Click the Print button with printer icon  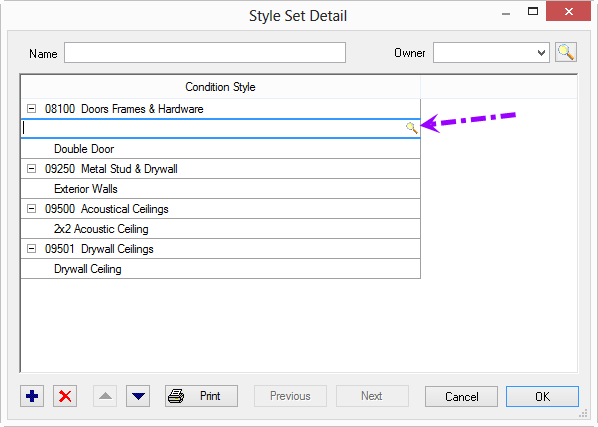(x=201, y=396)
